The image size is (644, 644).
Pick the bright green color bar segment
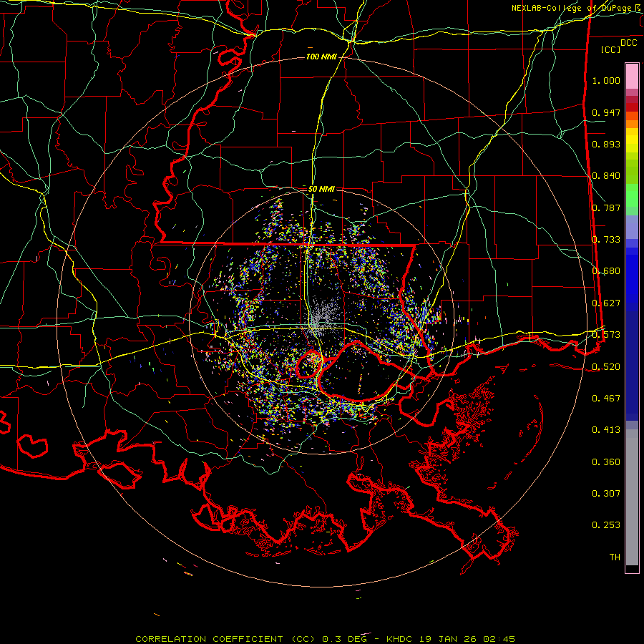632,195
